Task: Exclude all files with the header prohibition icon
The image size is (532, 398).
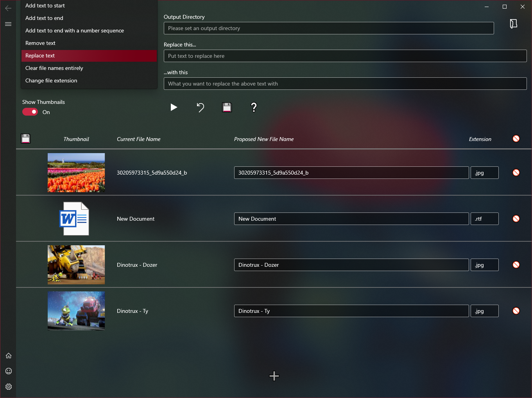Action: [516, 138]
